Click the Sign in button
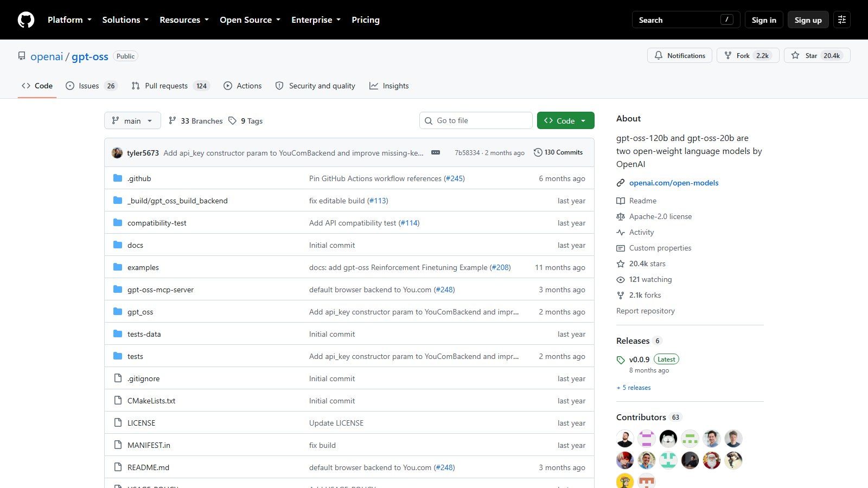Screen dimensions: 868x488 click(x=764, y=20)
